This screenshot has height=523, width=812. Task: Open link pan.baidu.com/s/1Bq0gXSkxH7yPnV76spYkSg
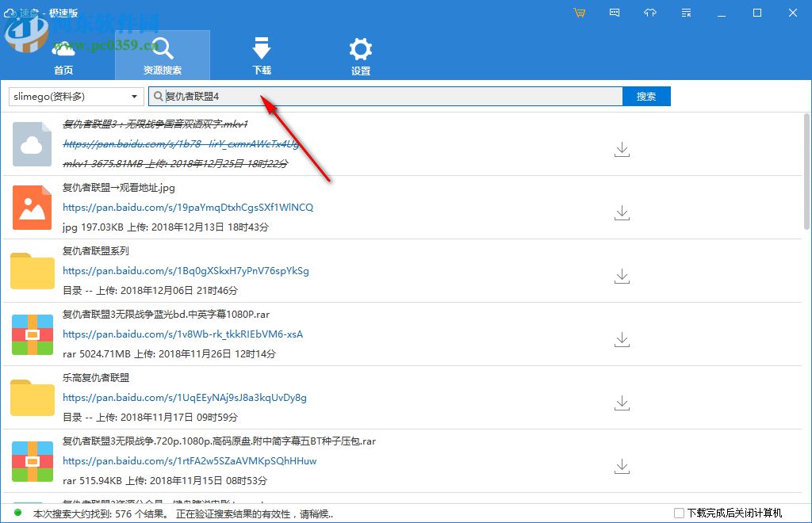[186, 271]
